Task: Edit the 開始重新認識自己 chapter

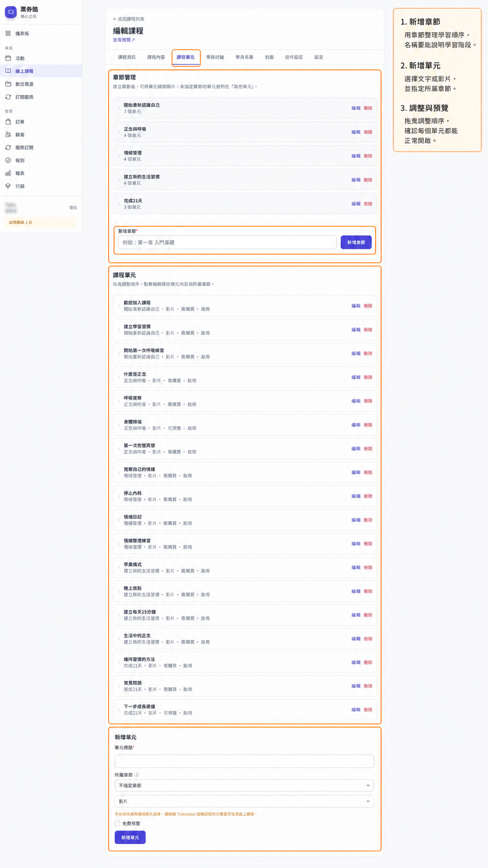Action: [356, 108]
